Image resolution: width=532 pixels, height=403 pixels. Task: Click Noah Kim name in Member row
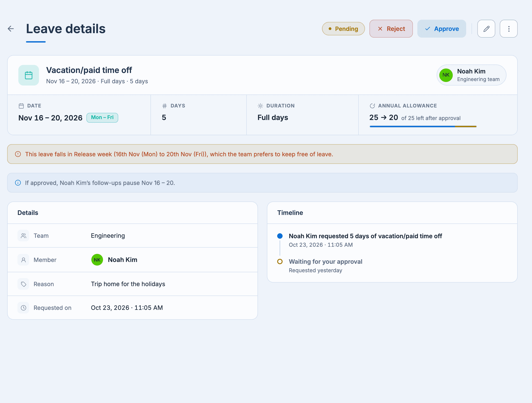click(123, 260)
